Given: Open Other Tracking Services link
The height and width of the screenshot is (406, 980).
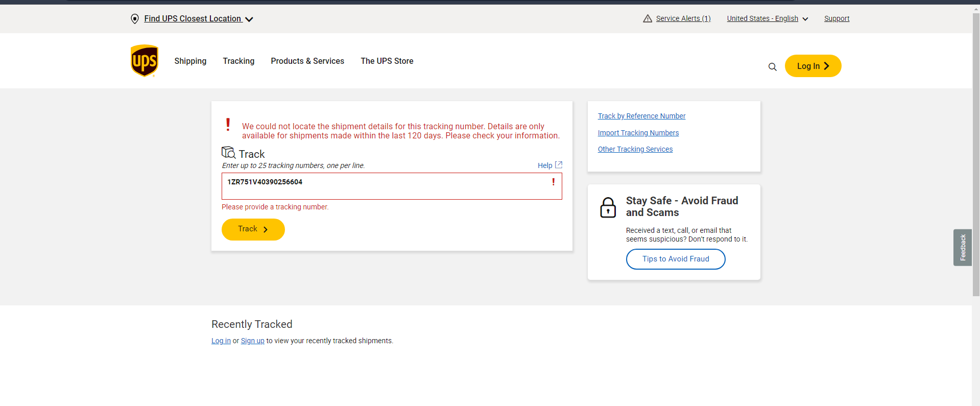Looking at the screenshot, I should coord(635,149).
